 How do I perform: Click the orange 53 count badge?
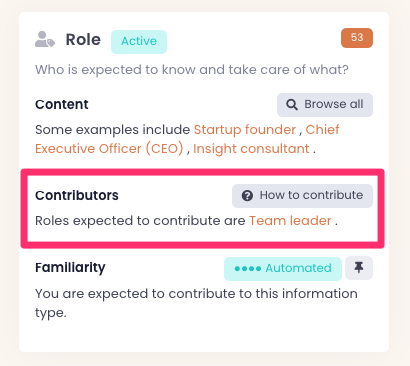click(357, 38)
